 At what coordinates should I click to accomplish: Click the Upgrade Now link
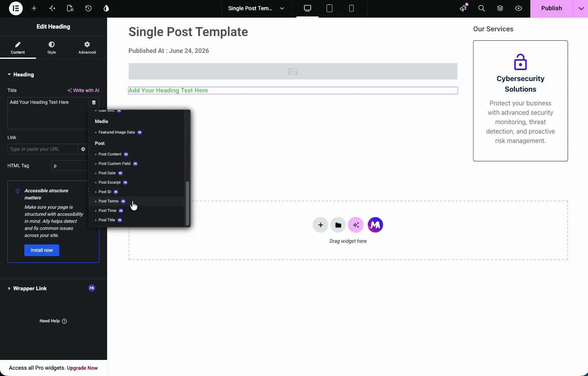(82, 368)
